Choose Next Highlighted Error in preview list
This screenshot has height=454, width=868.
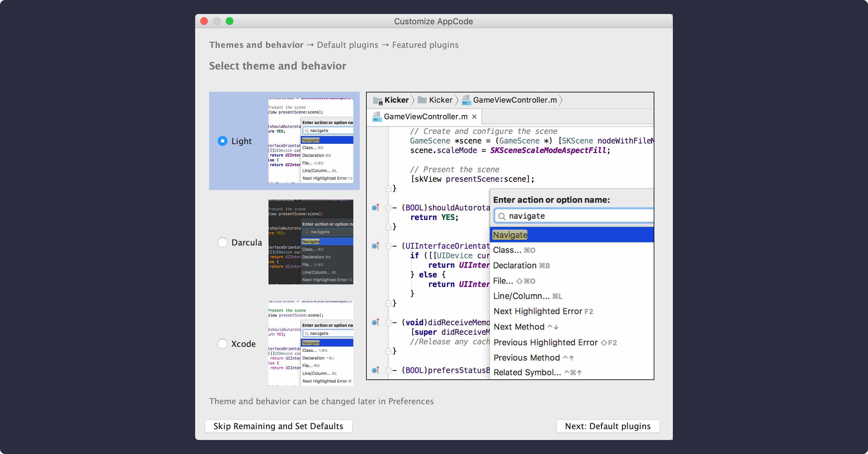572,311
